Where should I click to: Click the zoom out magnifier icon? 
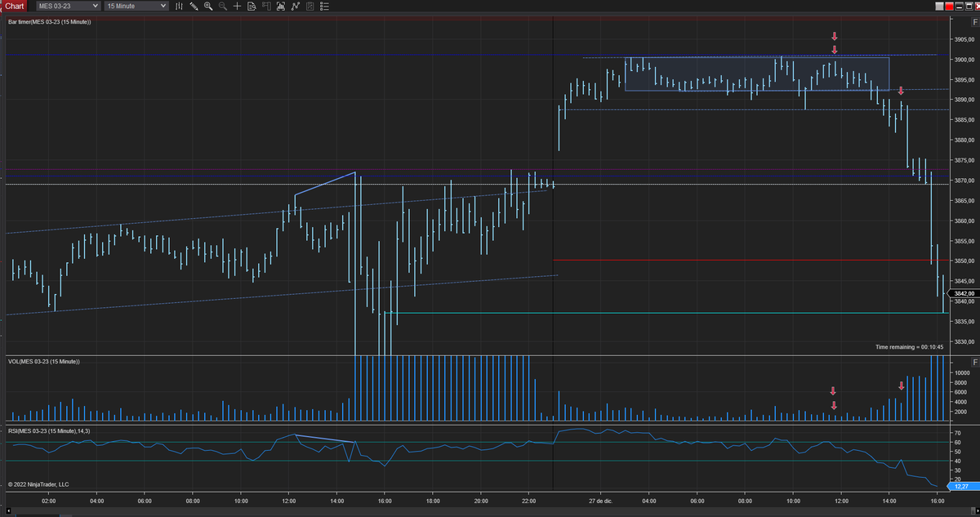222,6
